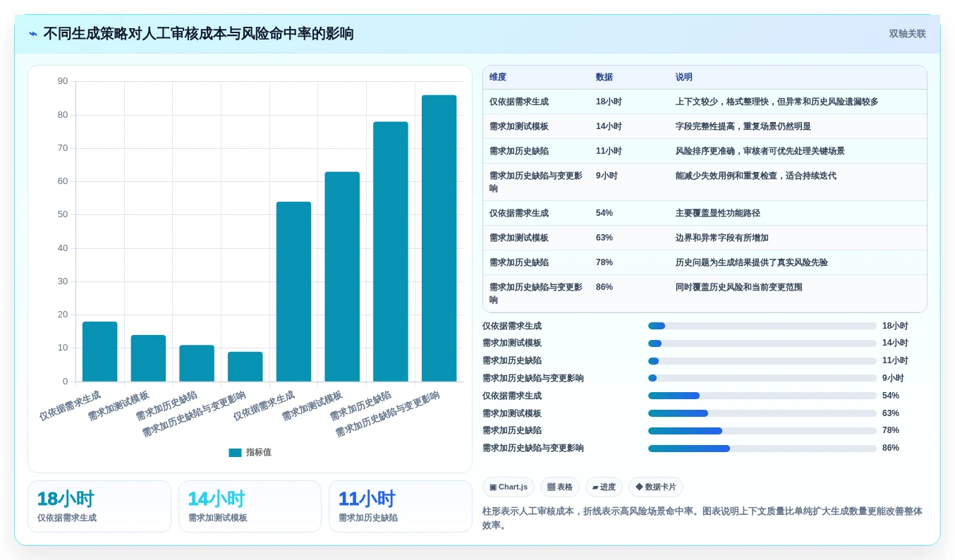Image resolution: width=955 pixels, height=560 pixels.
Task: Click the y-axis label 50
Action: (63, 214)
